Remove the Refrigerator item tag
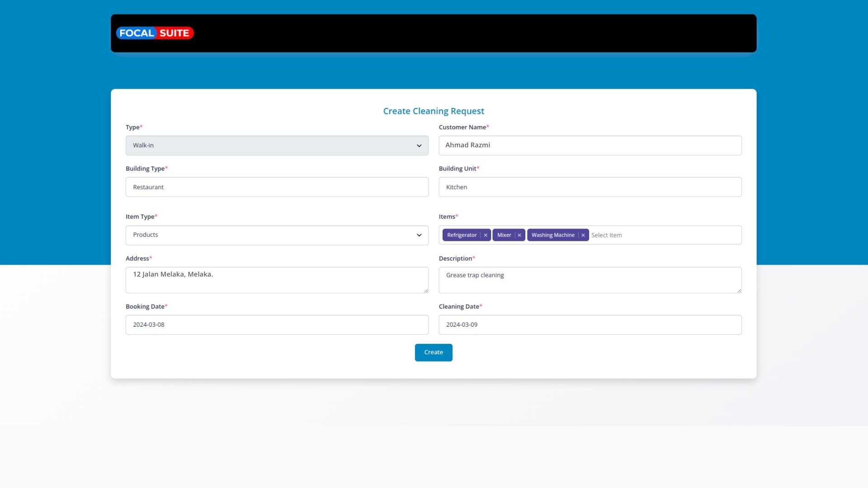 point(486,235)
